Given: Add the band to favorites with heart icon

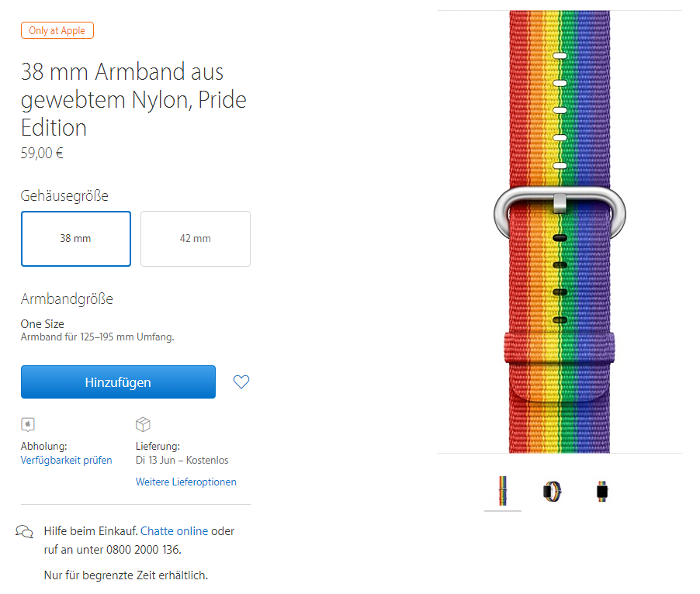Looking at the screenshot, I should [x=241, y=382].
